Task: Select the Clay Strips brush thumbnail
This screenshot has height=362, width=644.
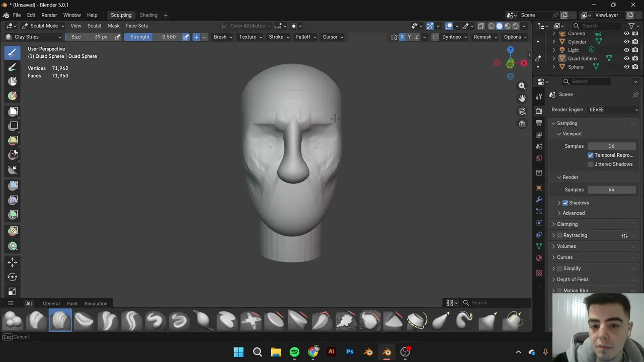Action: pos(60,321)
